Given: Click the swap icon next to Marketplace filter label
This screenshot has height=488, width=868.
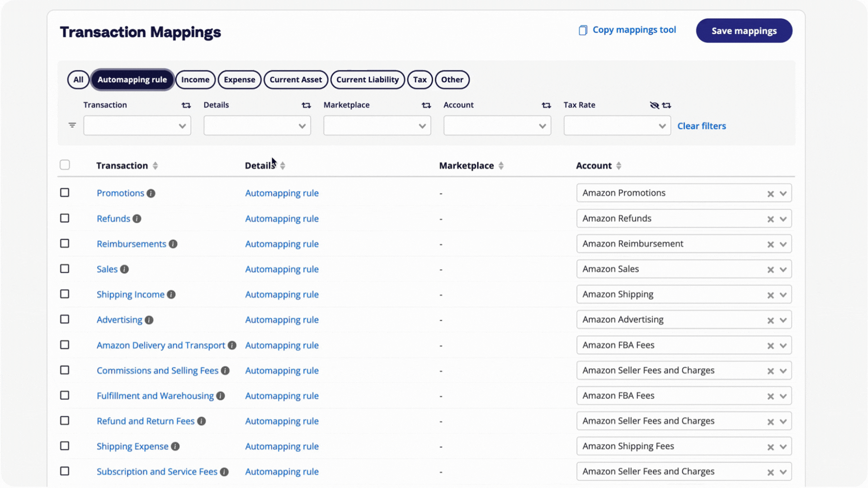Looking at the screenshot, I should pyautogui.click(x=426, y=105).
